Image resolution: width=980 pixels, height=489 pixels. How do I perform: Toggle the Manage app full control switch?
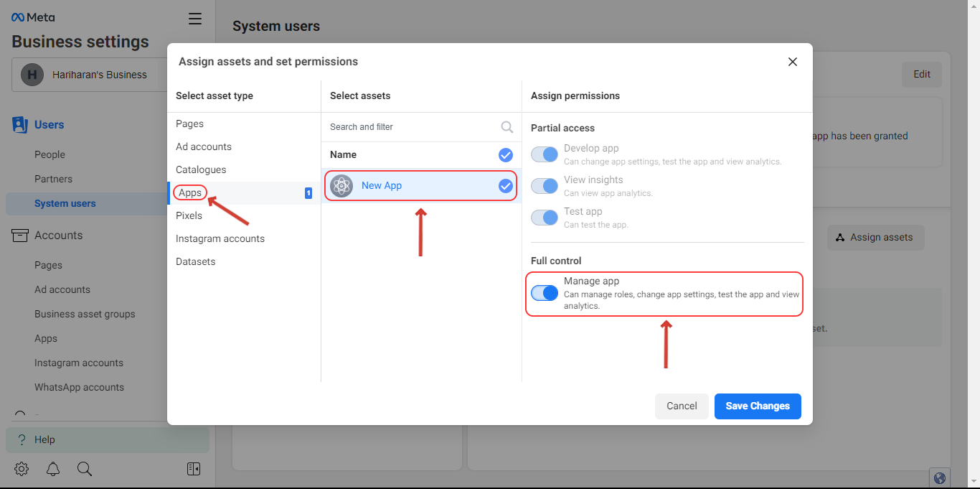click(545, 293)
